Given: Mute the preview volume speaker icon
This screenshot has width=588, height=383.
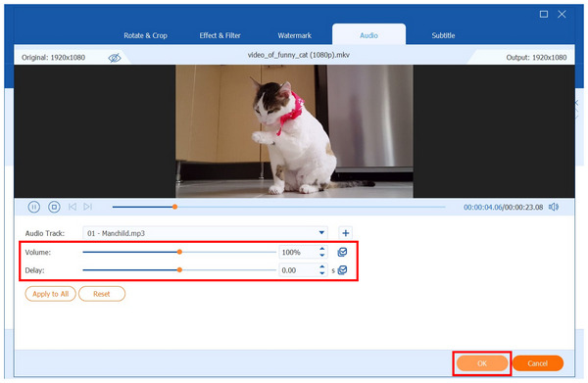Looking at the screenshot, I should (554, 207).
